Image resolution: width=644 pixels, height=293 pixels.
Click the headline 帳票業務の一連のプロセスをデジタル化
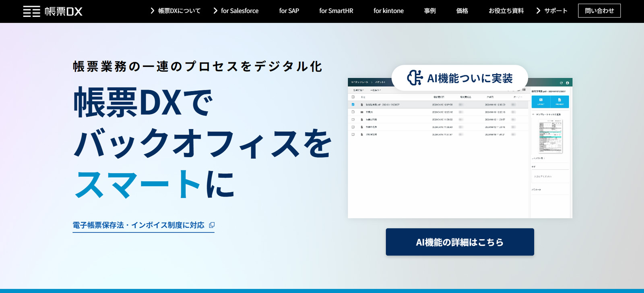tap(197, 66)
